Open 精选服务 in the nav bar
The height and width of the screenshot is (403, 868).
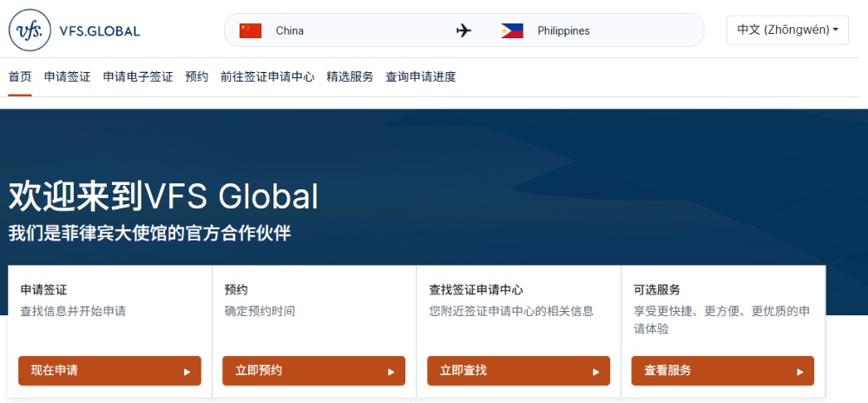[x=350, y=76]
